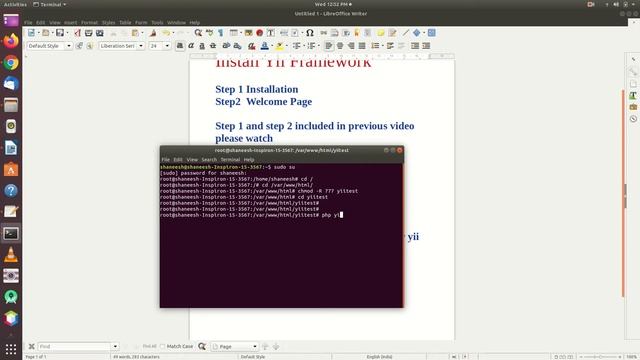The image size is (640, 360).
Task: Click the Clear Direct Formatting icon
Action: 251,46
